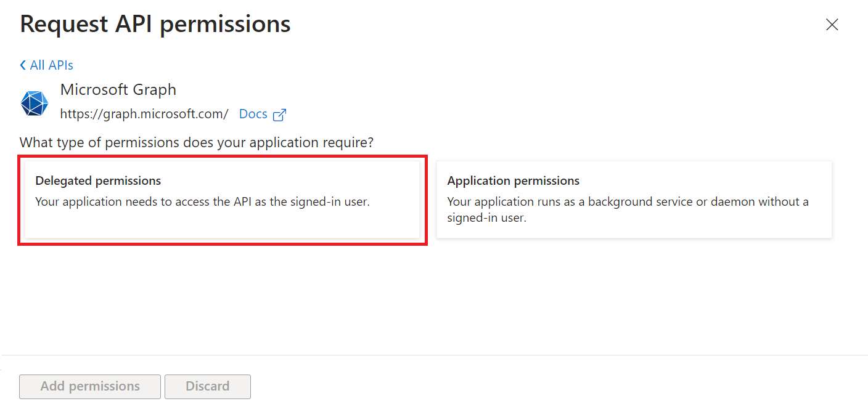Click the permission type question text
This screenshot has width=868, height=417.
point(196,143)
